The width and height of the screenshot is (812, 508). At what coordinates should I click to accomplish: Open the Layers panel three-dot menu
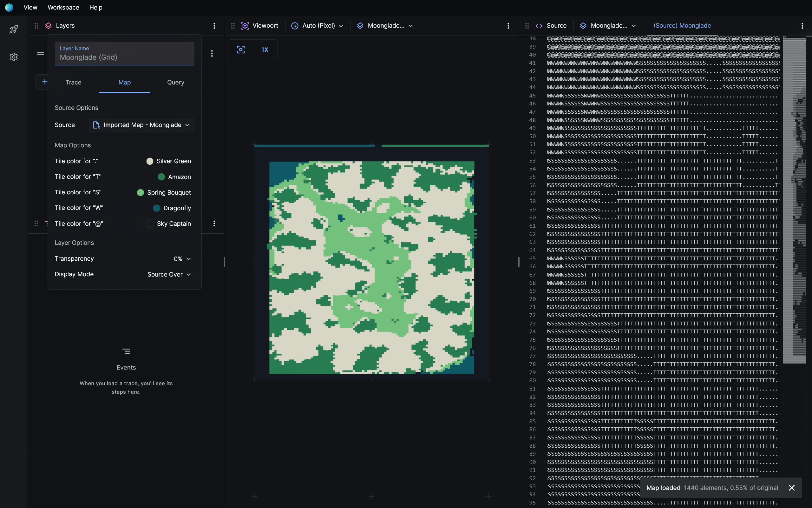tap(214, 26)
